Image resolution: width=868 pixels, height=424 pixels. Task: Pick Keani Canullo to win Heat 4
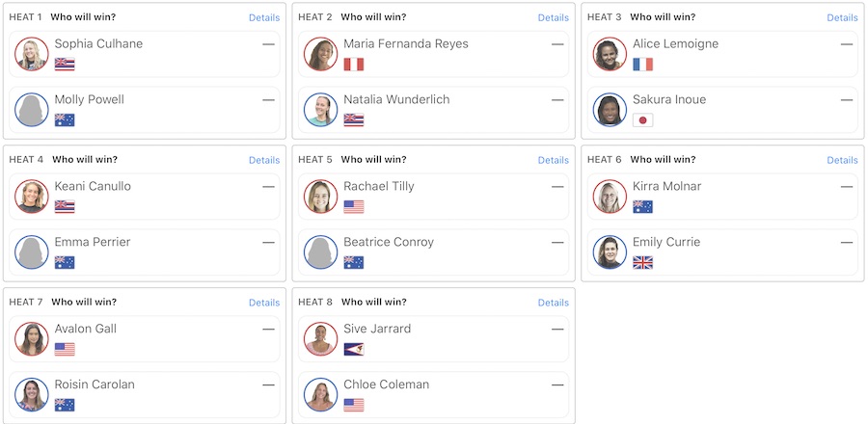(145, 196)
